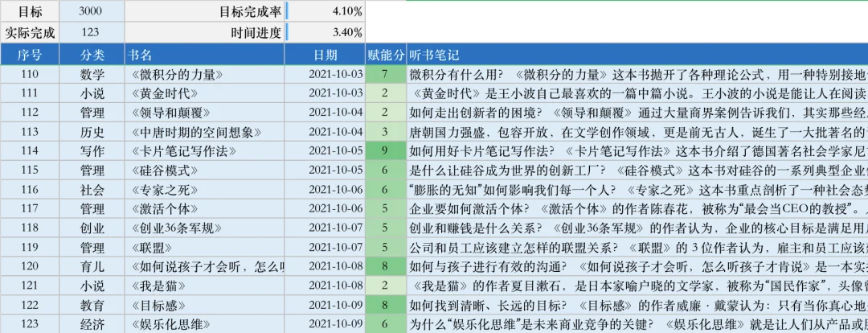Select category cell 社会
868x333 pixels.
click(92, 190)
